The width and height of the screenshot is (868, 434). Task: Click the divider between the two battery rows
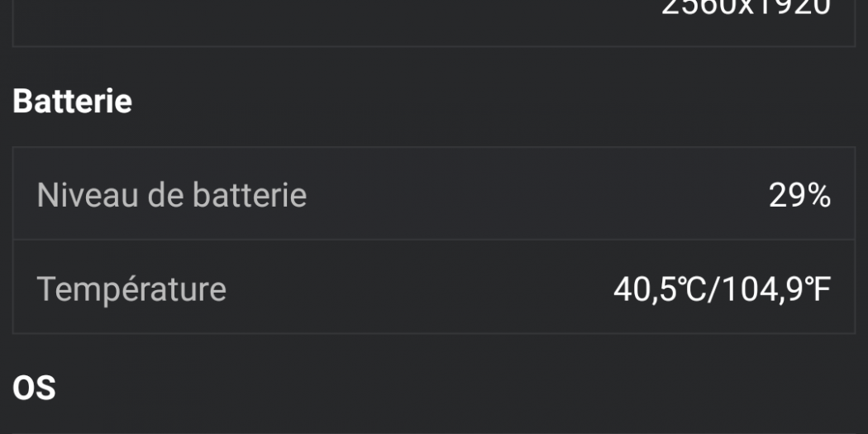(433, 241)
